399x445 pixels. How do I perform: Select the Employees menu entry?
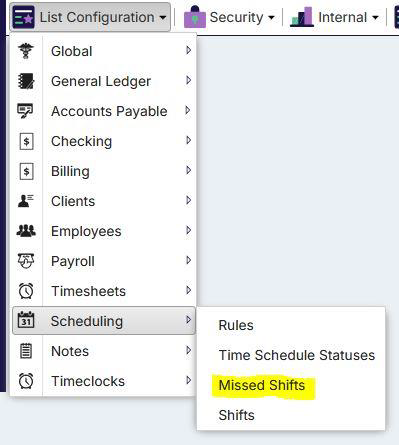(x=103, y=231)
